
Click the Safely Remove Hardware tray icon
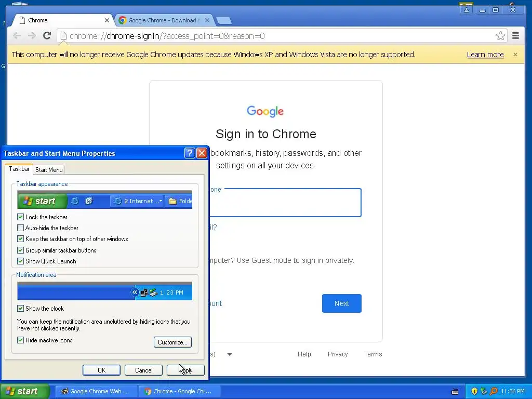tap(484, 391)
